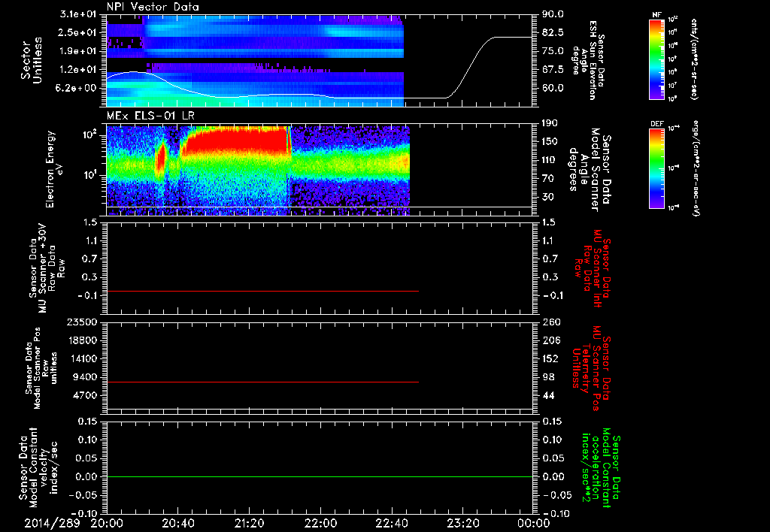
Task: Click the "20:40" time tick label
Action: tap(177, 523)
